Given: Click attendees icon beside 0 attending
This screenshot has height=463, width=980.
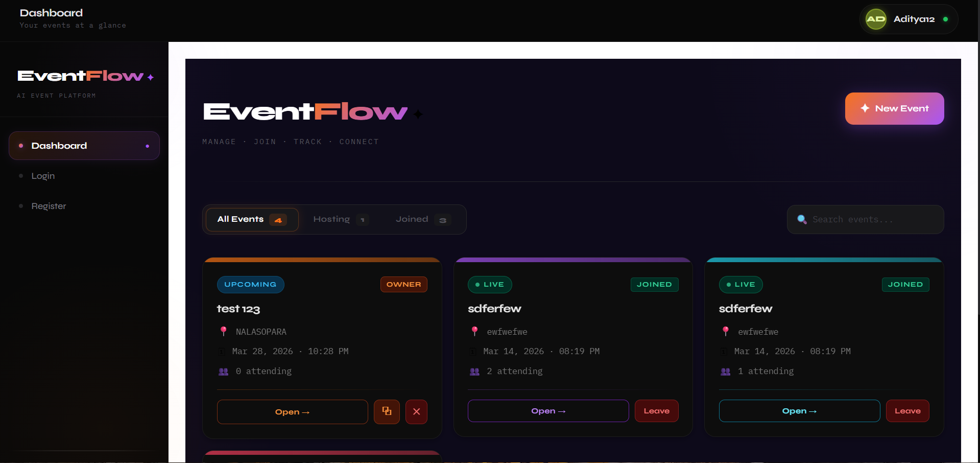Looking at the screenshot, I should pyautogui.click(x=223, y=372).
